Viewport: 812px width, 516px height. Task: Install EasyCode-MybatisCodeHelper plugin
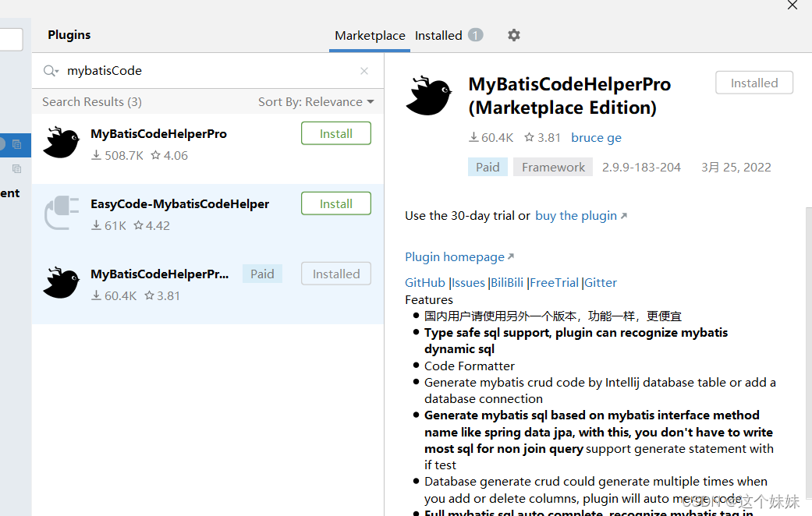point(336,204)
